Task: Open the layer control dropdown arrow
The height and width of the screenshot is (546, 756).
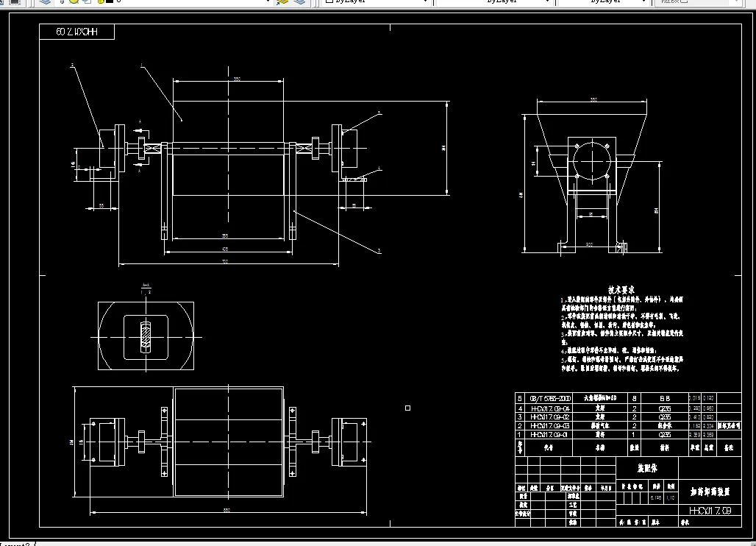Action: tap(268, 1)
